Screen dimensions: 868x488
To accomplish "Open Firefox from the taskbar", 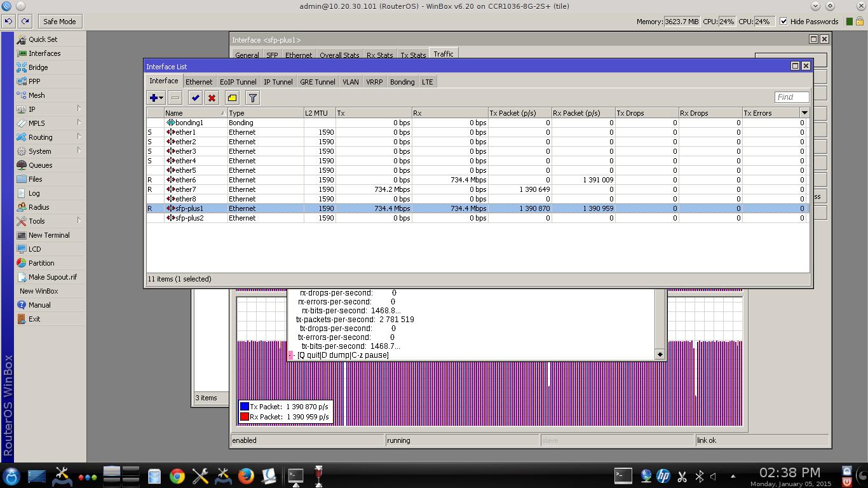I will [x=246, y=476].
